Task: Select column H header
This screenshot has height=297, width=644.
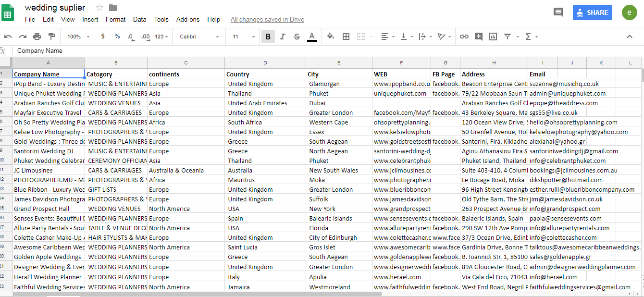Action: (494, 63)
